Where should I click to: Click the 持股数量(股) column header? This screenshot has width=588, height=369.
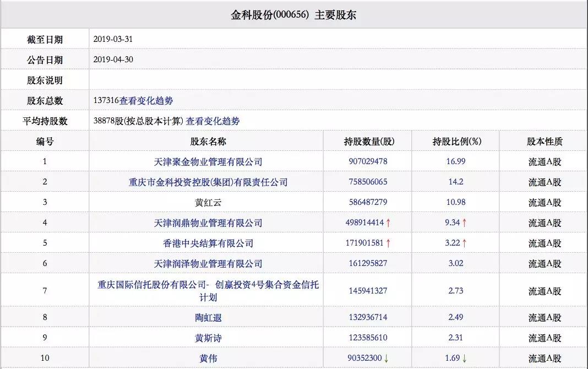pos(369,142)
